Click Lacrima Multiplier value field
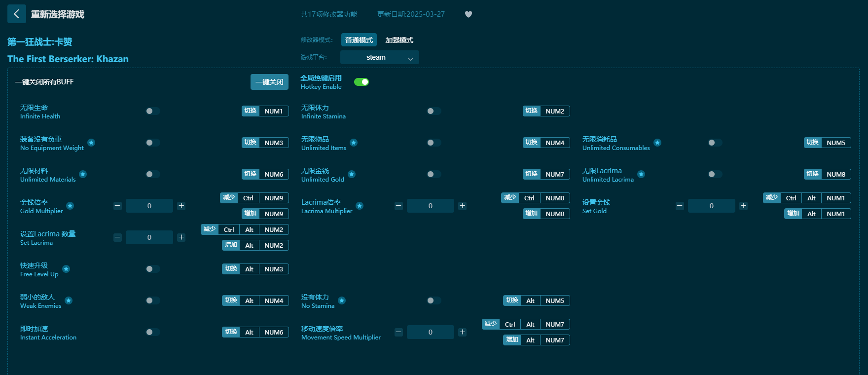The height and width of the screenshot is (375, 868). (x=431, y=206)
